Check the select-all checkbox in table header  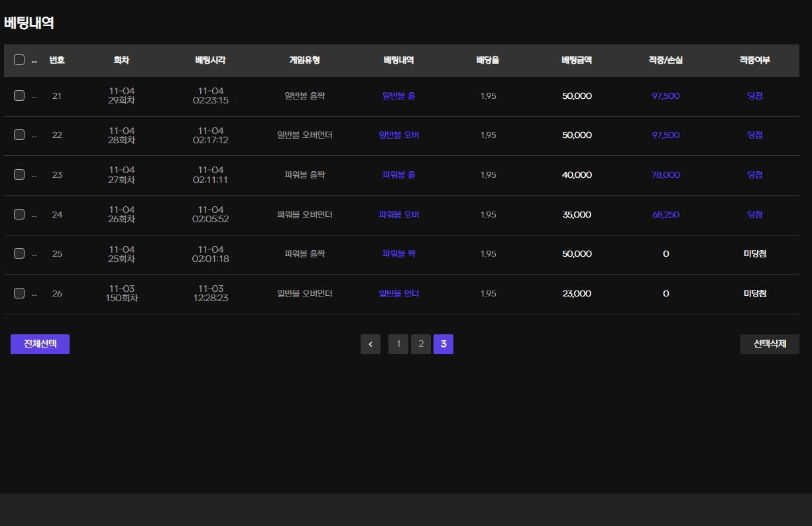19,60
